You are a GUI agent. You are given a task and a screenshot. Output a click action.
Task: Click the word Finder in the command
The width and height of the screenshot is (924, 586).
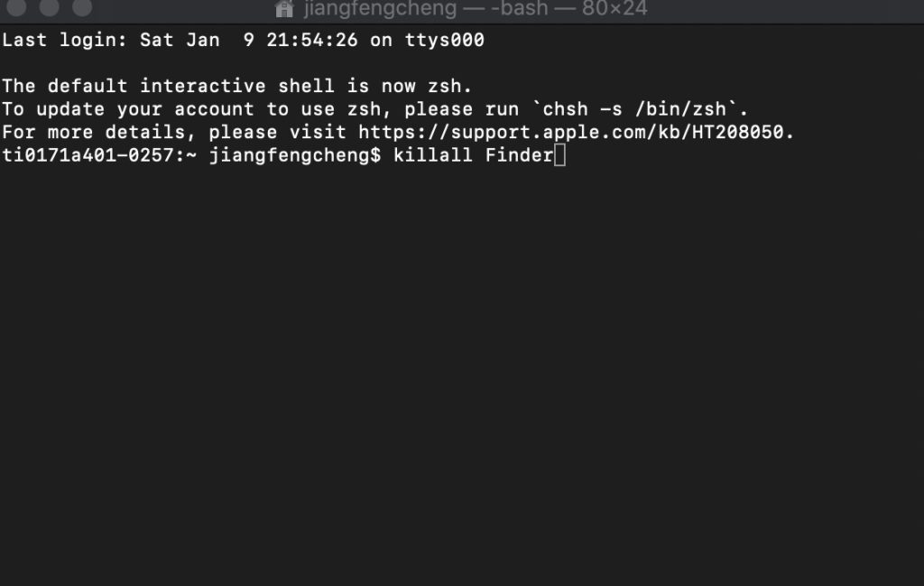[x=518, y=156]
